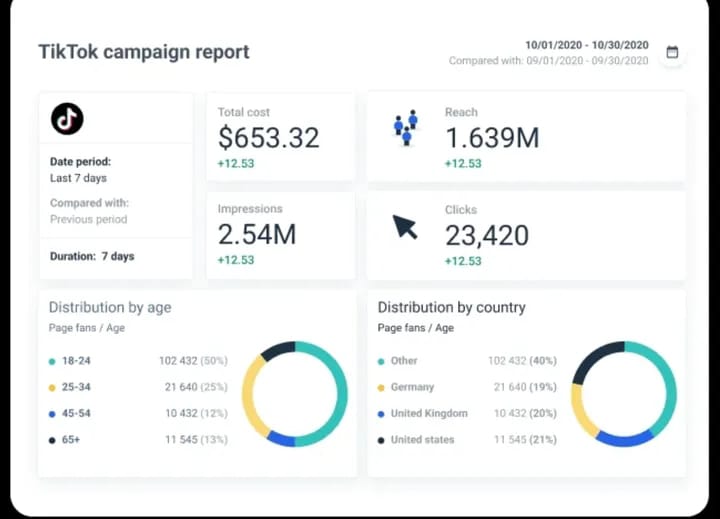Image resolution: width=720 pixels, height=519 pixels.
Task: Click the 65+ dark legend dot
Action: tap(52, 440)
